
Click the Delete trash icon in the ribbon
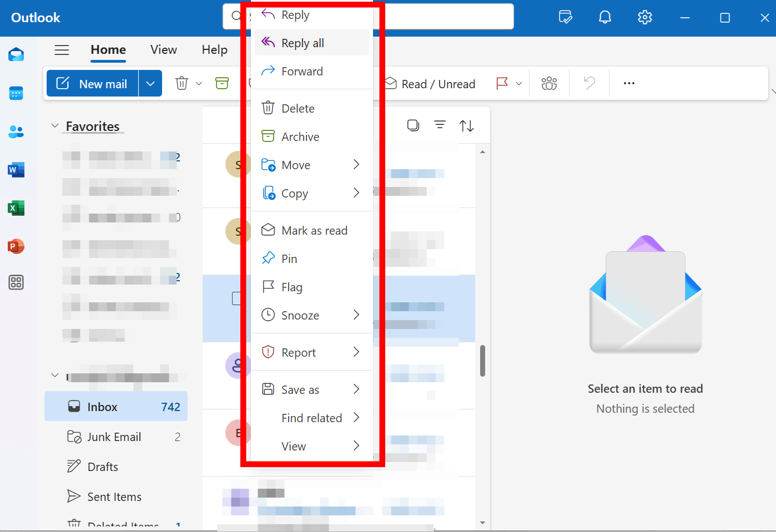pos(181,83)
